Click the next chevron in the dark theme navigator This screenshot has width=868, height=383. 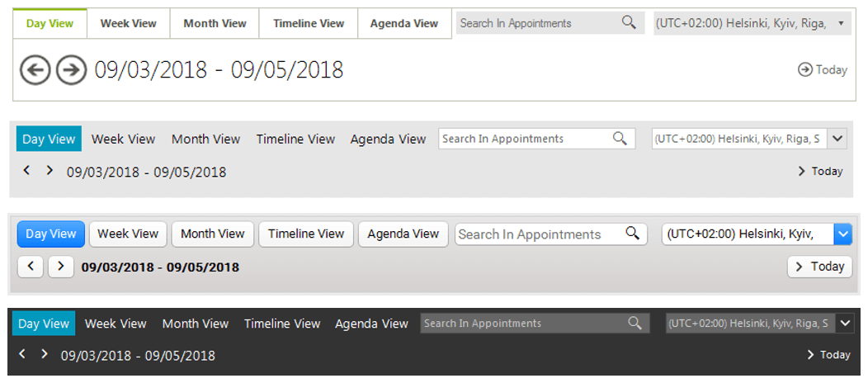45,353
